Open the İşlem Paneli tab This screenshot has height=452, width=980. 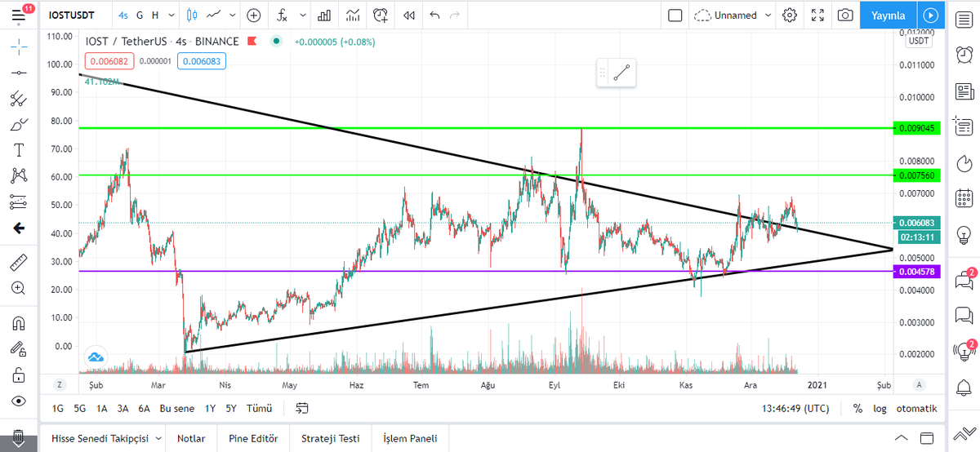coord(409,438)
